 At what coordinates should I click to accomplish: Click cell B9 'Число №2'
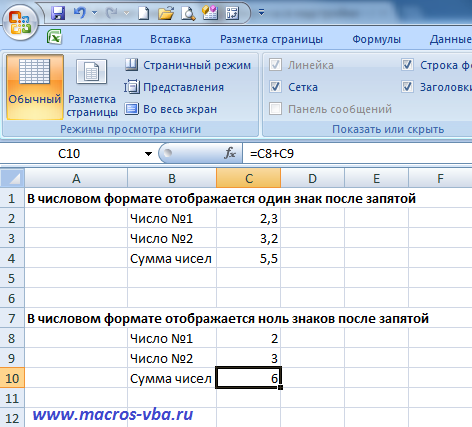pyautogui.click(x=172, y=359)
